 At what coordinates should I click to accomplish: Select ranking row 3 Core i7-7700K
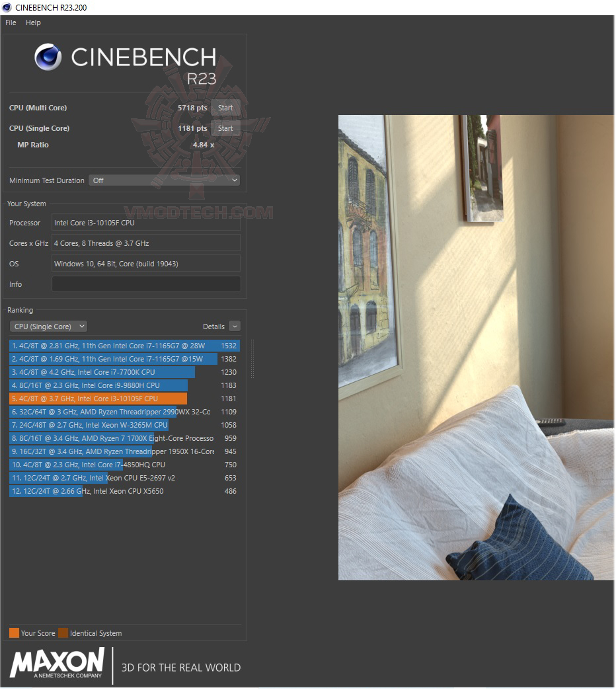click(124, 372)
